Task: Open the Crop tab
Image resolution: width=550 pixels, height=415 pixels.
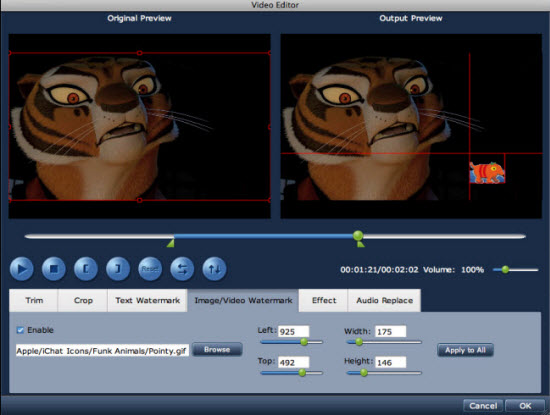Action: pos(83,300)
